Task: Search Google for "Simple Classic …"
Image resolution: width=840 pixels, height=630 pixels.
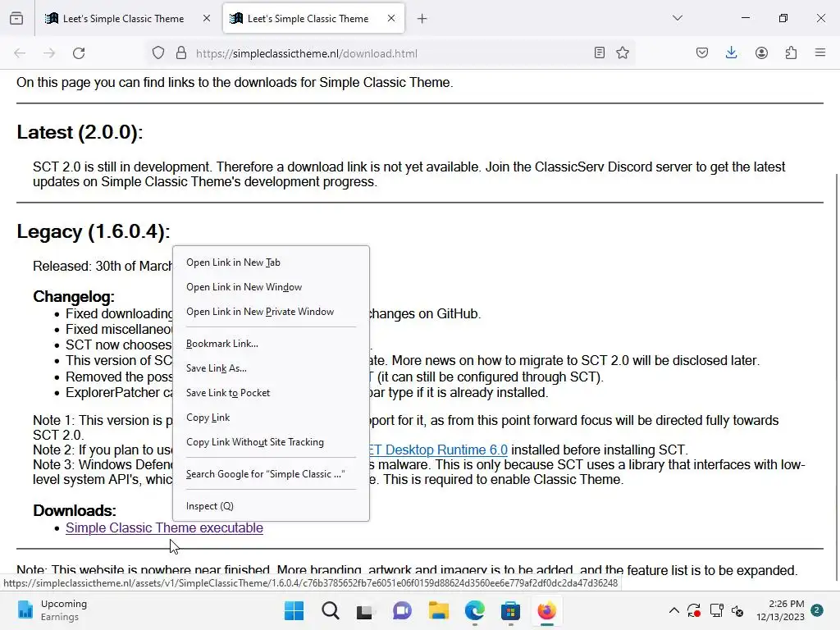Action: coord(271,474)
